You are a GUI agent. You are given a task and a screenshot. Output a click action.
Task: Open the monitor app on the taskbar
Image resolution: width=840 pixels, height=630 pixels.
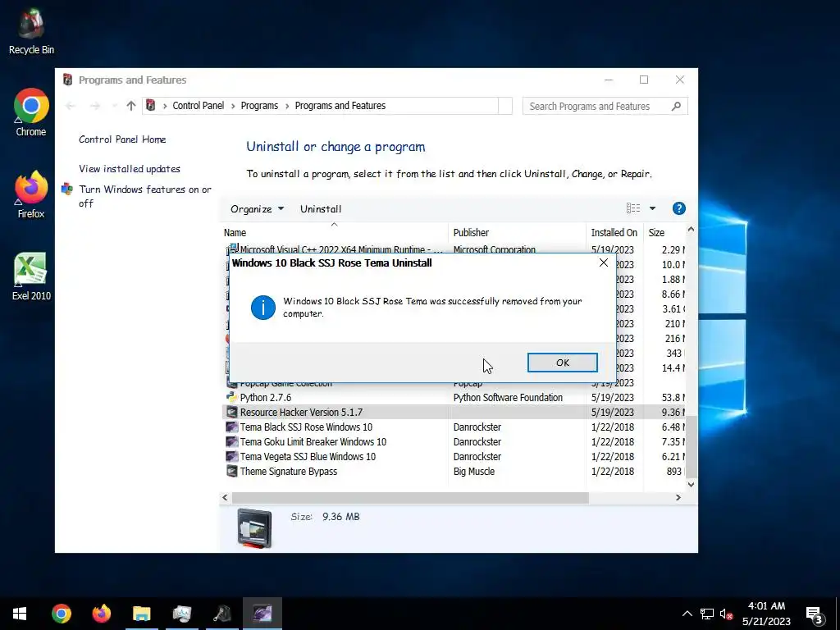tap(181, 614)
